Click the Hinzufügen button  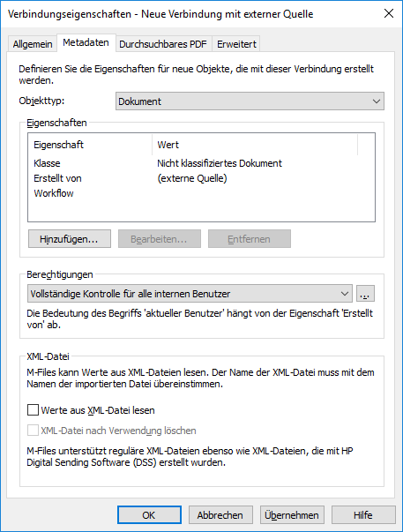pyautogui.click(x=70, y=239)
